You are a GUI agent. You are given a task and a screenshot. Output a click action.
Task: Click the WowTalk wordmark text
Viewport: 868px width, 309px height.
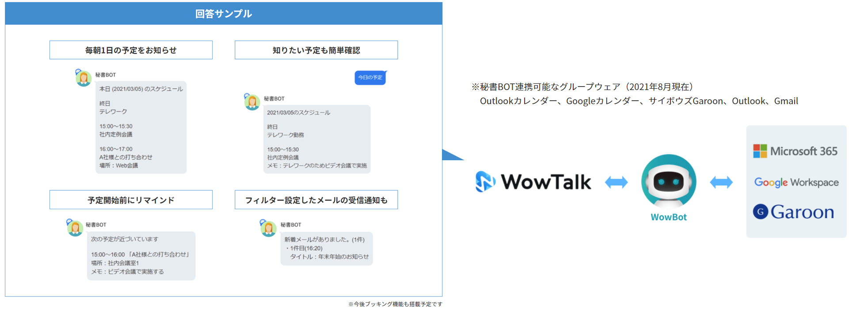coord(546,182)
